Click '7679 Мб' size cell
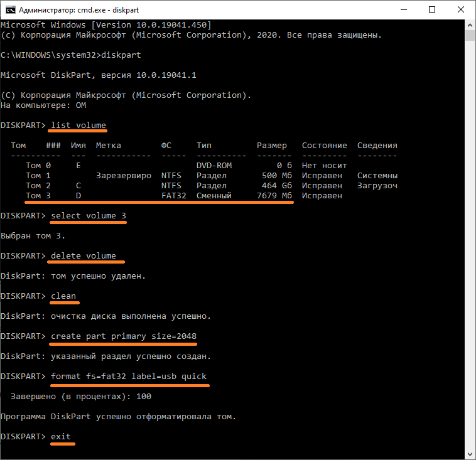This screenshot has width=476, height=460. coord(274,195)
